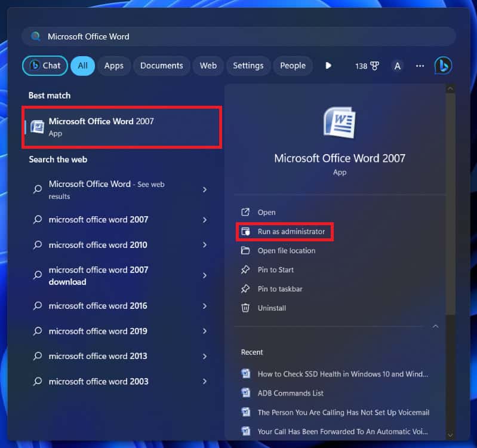
Task: Click the Uninstall trash icon
Action: coord(245,308)
